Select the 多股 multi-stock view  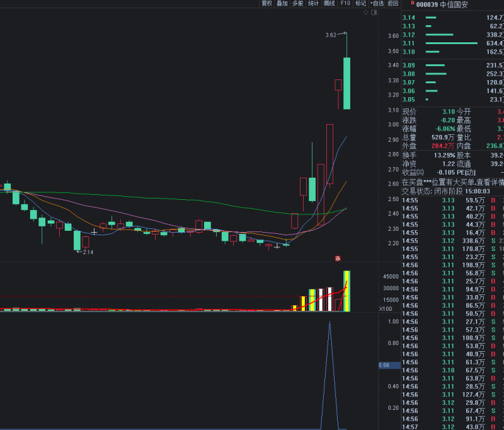[x=297, y=4]
